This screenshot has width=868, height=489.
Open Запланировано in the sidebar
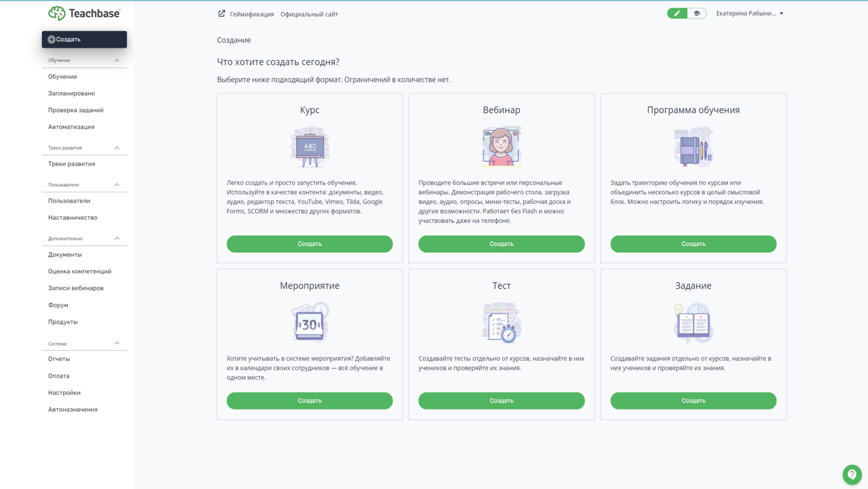pyautogui.click(x=71, y=93)
